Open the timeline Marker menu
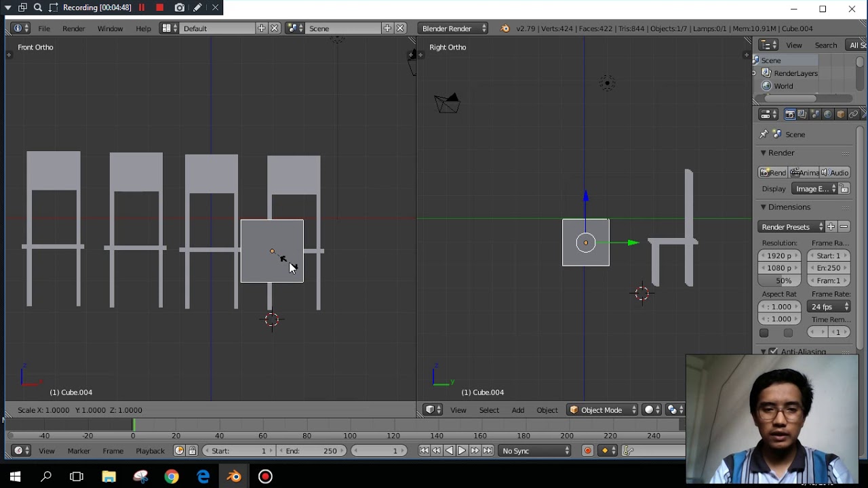 [x=79, y=451]
